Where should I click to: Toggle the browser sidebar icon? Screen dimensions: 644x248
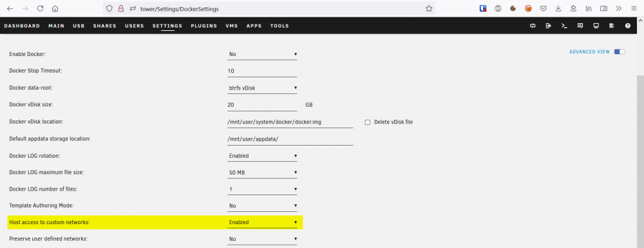click(x=603, y=8)
